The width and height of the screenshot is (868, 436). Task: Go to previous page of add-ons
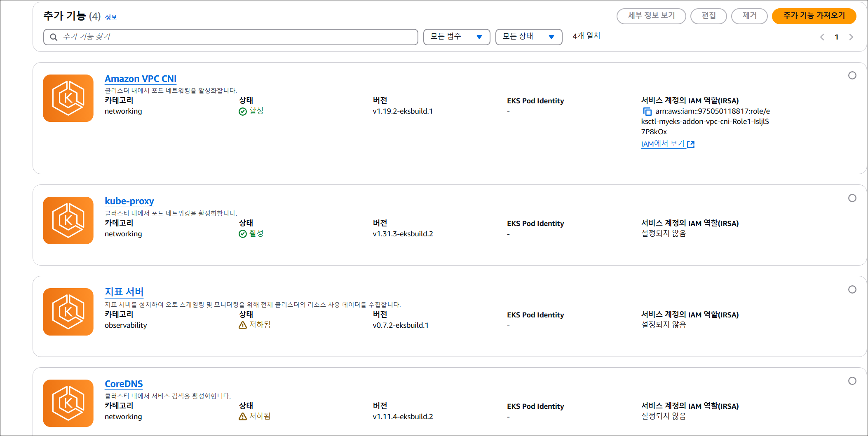822,37
